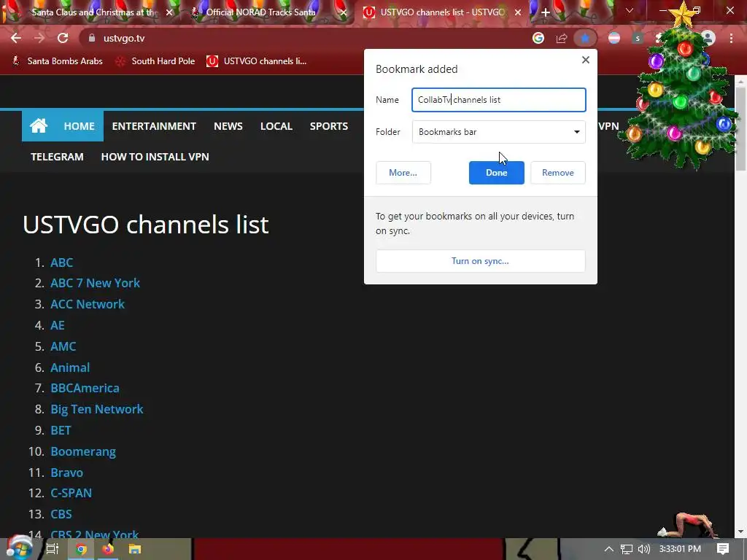The image size is (747, 560).
Task: Click the blue bookmark star icon
Action: point(585,38)
